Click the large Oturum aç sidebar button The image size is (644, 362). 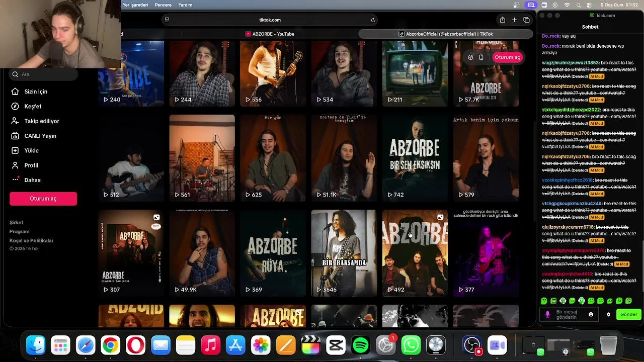point(43,199)
